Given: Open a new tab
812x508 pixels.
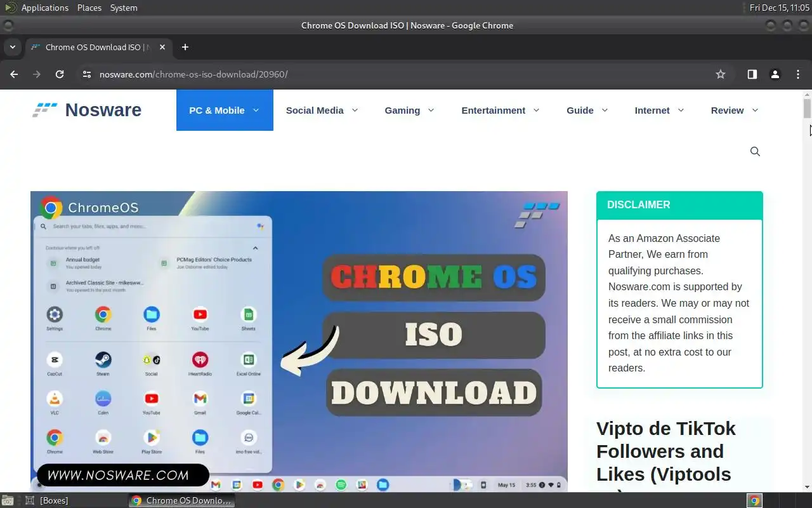Looking at the screenshot, I should (185, 47).
